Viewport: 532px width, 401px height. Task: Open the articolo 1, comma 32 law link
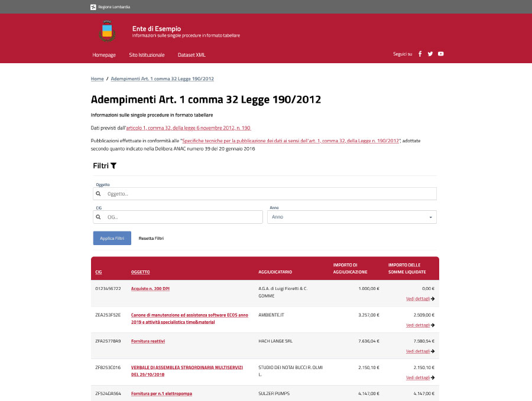pyautogui.click(x=189, y=128)
